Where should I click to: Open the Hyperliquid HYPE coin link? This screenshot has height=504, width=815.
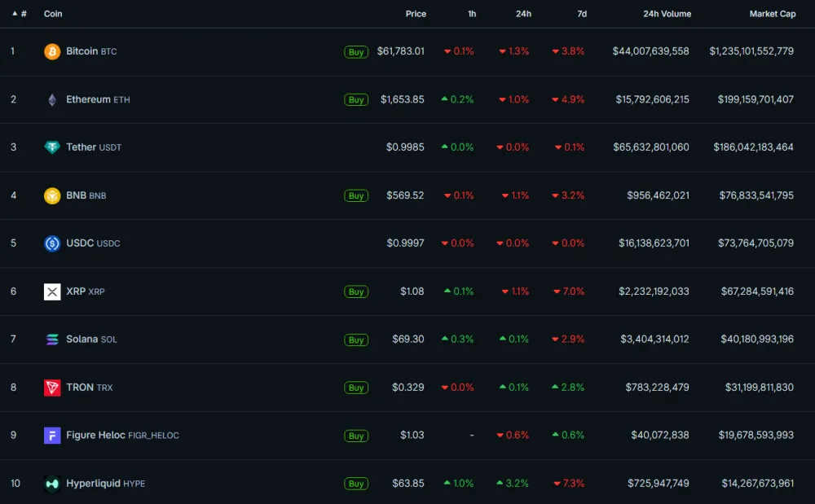(105, 484)
